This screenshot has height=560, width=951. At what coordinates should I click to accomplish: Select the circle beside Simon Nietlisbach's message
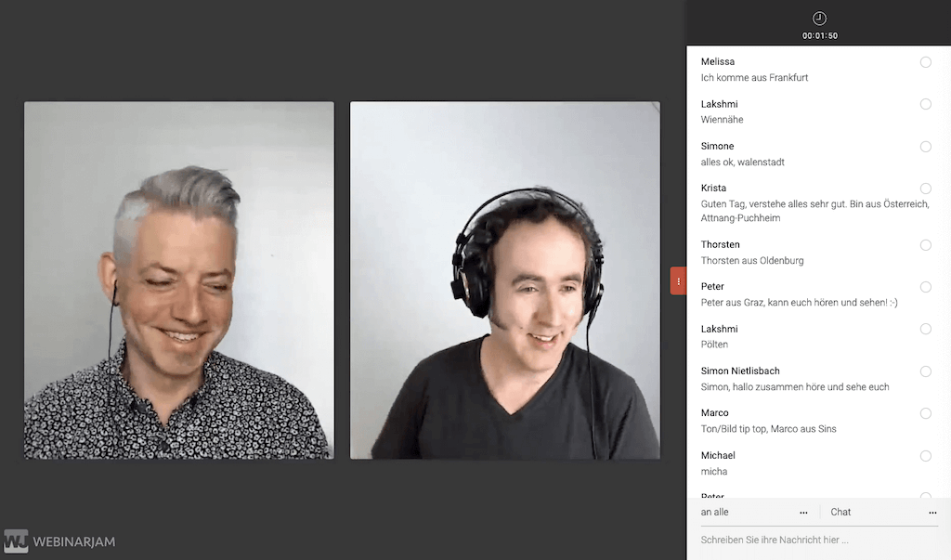925,371
